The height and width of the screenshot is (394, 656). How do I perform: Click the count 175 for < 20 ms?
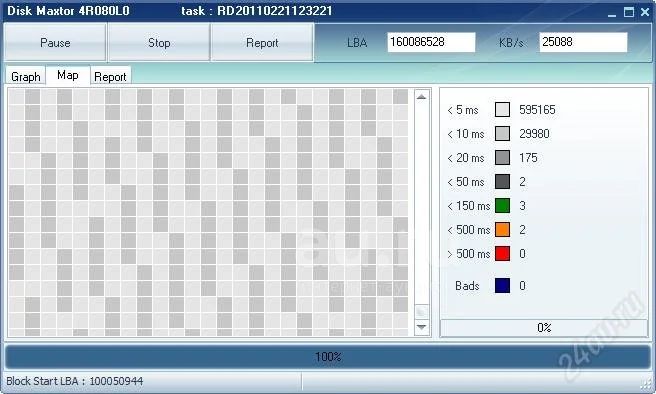pos(528,158)
